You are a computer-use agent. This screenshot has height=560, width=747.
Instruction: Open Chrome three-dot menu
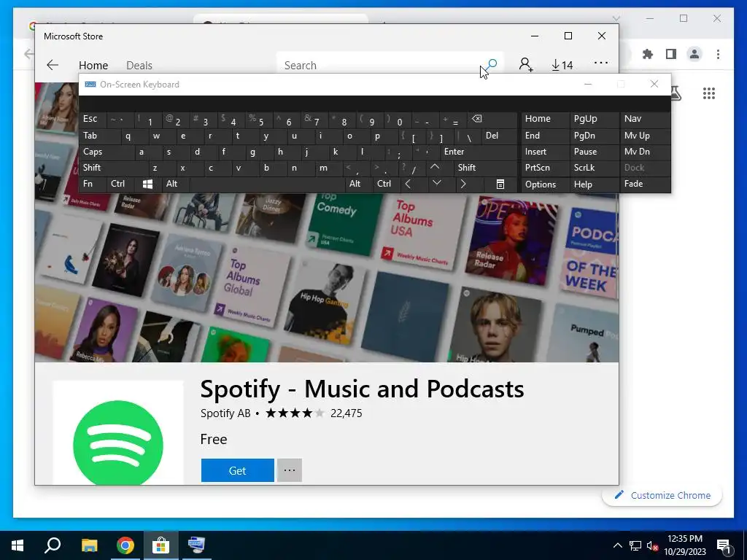pos(718,54)
